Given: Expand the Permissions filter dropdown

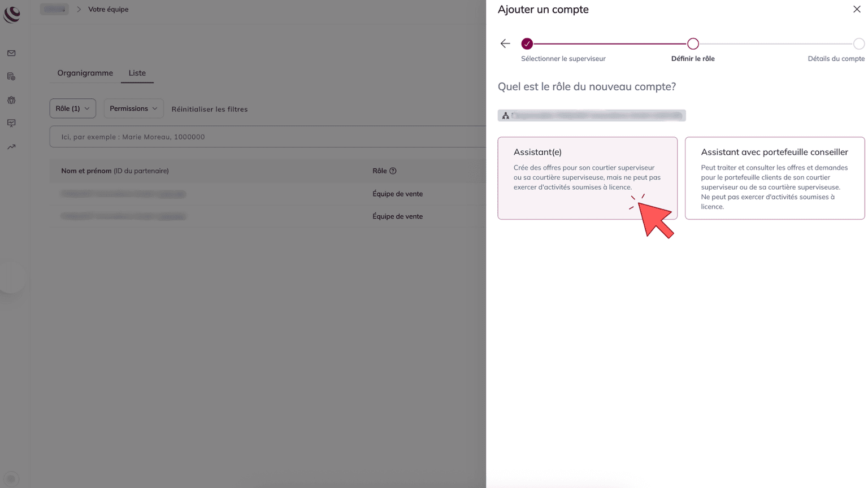Looking at the screenshot, I should coord(133,108).
